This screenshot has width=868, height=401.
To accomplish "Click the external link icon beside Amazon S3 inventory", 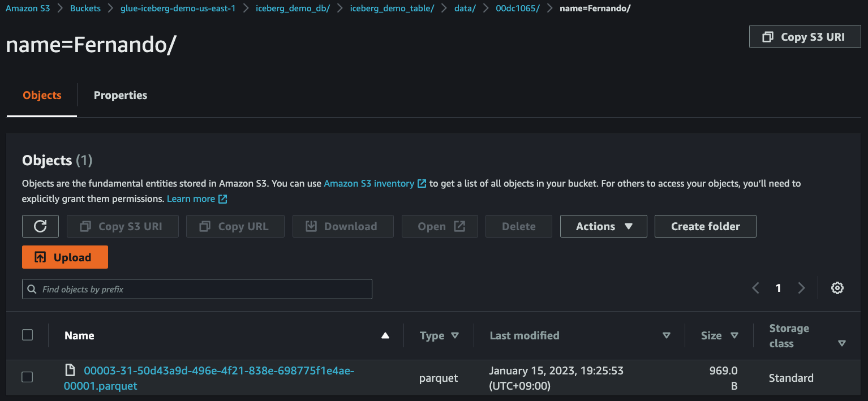I will click(422, 183).
